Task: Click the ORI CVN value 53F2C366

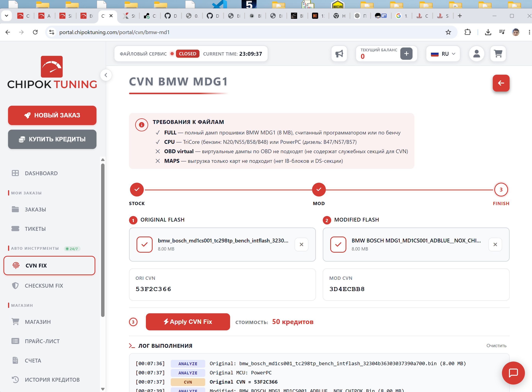Action: [x=153, y=289]
